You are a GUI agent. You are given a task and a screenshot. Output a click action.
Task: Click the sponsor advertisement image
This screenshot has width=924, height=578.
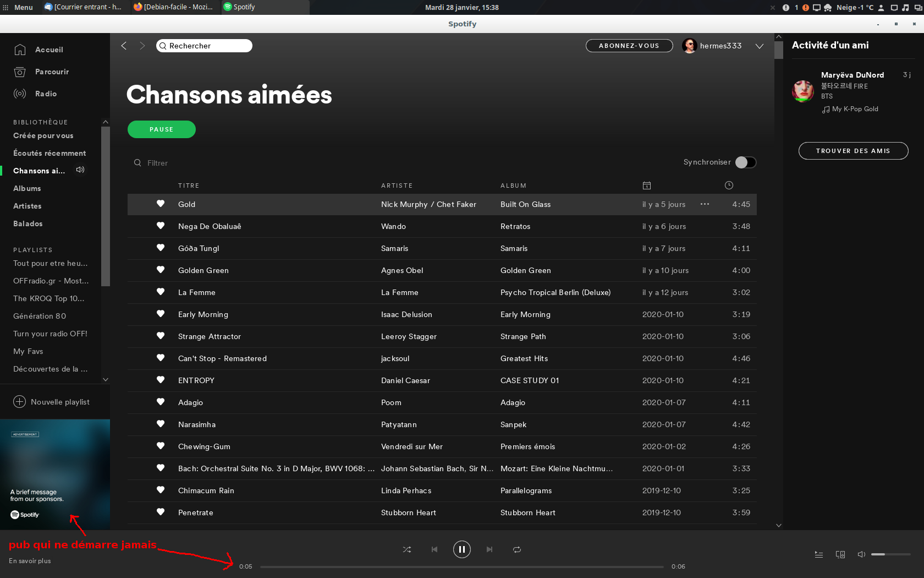(55, 475)
